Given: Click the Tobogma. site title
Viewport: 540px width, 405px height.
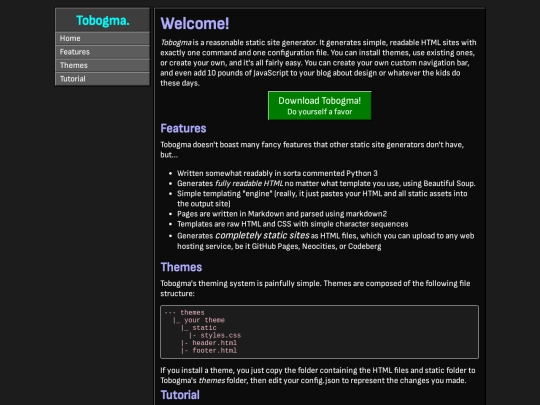Looking at the screenshot, I should [x=103, y=21].
